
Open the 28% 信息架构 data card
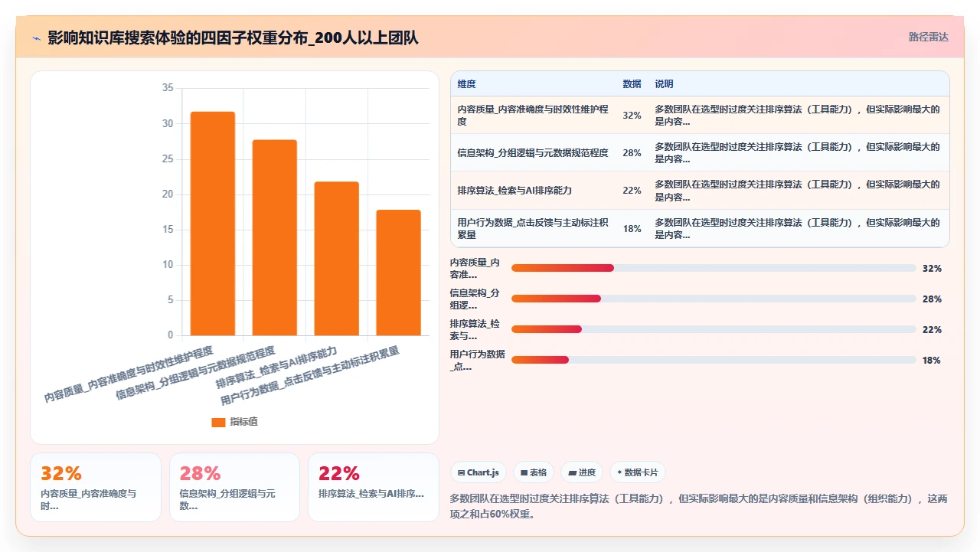pyautogui.click(x=234, y=488)
